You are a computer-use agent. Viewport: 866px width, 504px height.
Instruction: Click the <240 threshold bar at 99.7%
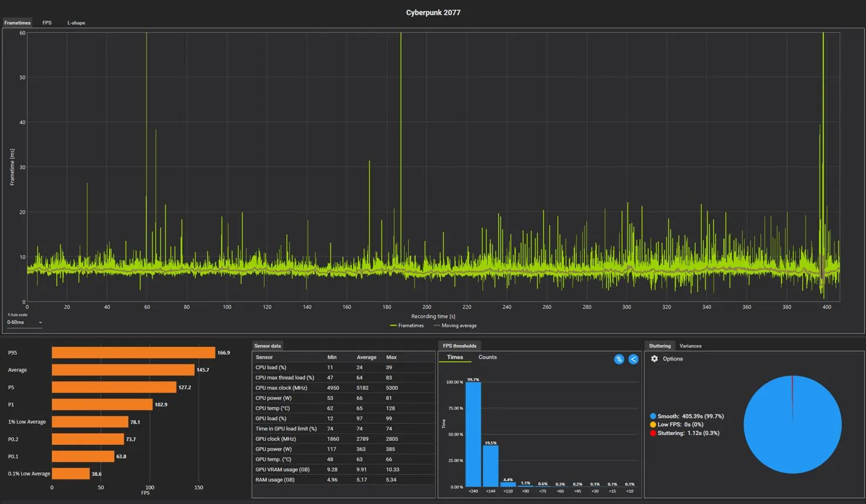[x=473, y=434]
